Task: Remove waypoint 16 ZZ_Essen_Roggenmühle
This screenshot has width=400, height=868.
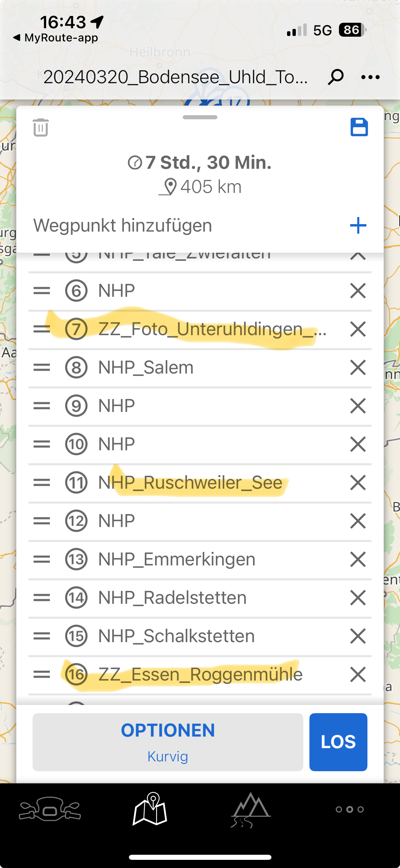Action: click(x=358, y=674)
